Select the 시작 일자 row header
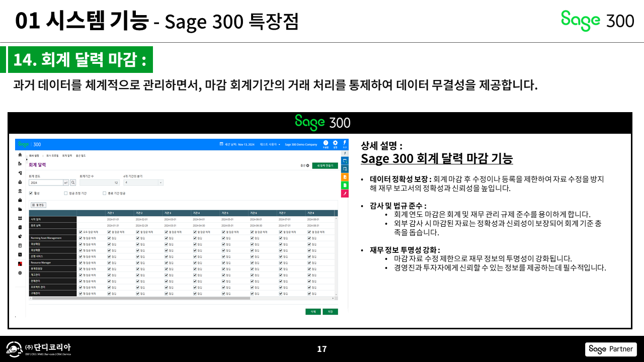Image resolution: width=644 pixels, height=362 pixels. (x=53, y=220)
